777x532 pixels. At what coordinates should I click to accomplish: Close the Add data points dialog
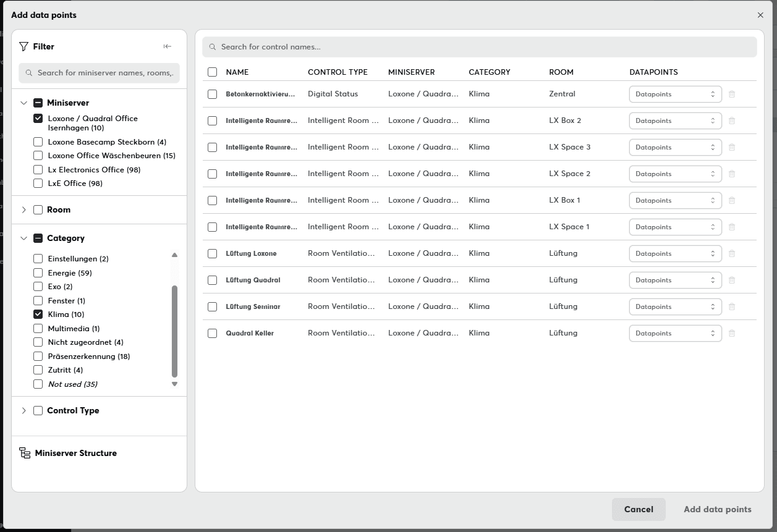(x=760, y=15)
